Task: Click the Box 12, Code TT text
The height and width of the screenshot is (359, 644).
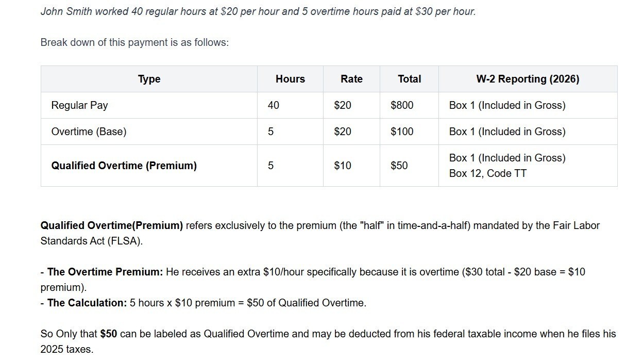Action: (488, 173)
